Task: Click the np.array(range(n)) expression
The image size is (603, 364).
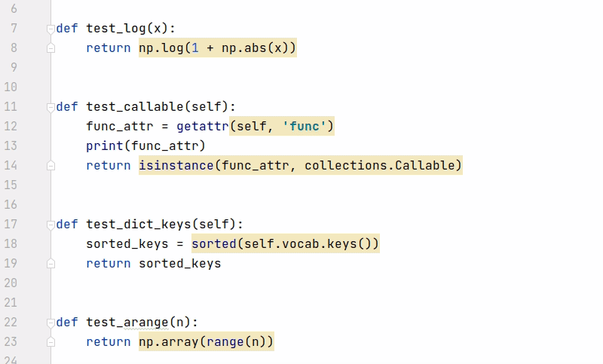Action: coord(206,341)
